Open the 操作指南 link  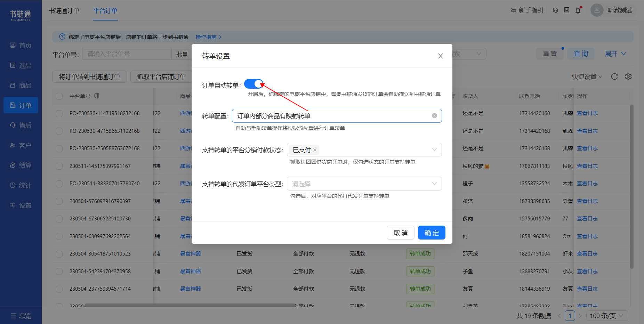[208, 37]
